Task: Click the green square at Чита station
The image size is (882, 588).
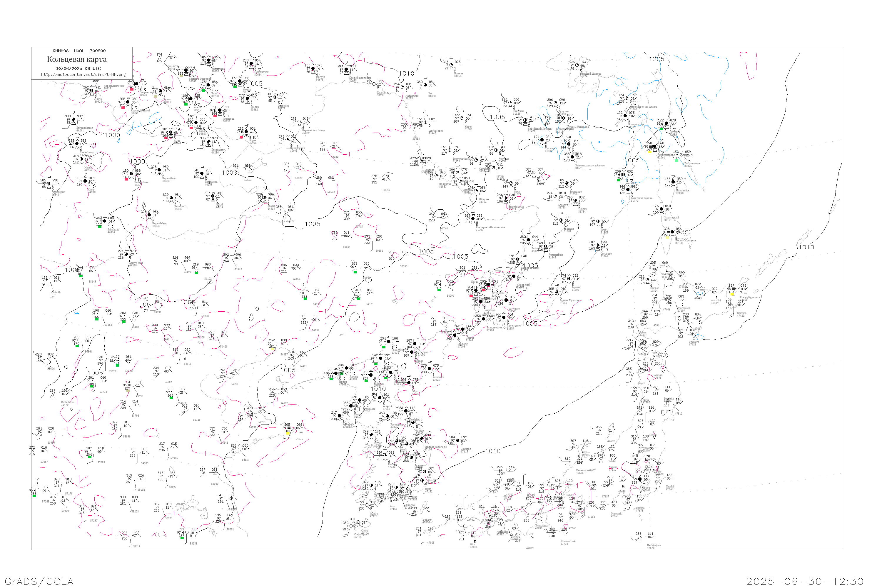Action: point(204,90)
